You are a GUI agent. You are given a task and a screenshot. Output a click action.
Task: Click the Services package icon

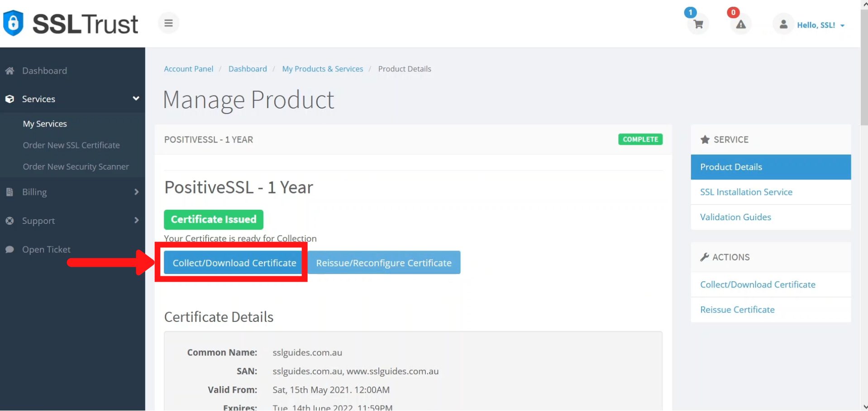coord(10,99)
